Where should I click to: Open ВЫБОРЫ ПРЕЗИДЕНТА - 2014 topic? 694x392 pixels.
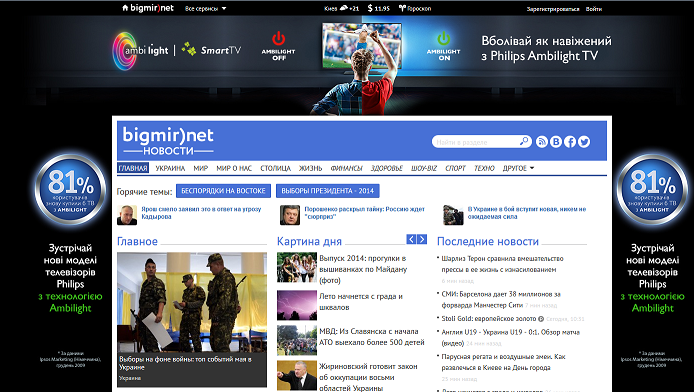coord(328,191)
